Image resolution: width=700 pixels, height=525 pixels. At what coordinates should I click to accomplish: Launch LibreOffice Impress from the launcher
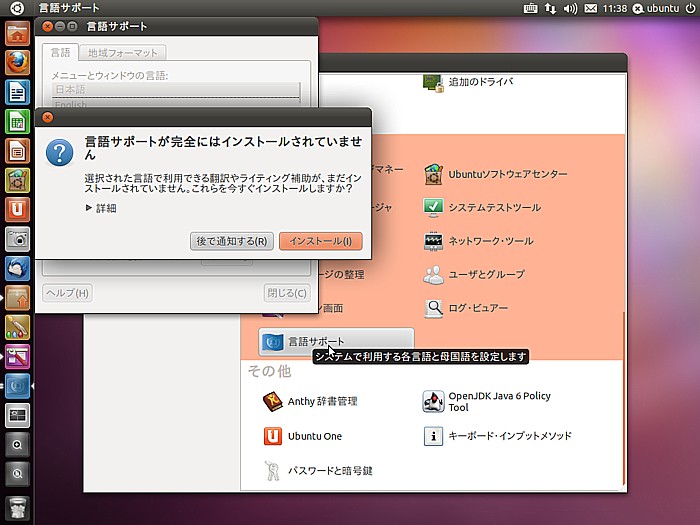17,151
